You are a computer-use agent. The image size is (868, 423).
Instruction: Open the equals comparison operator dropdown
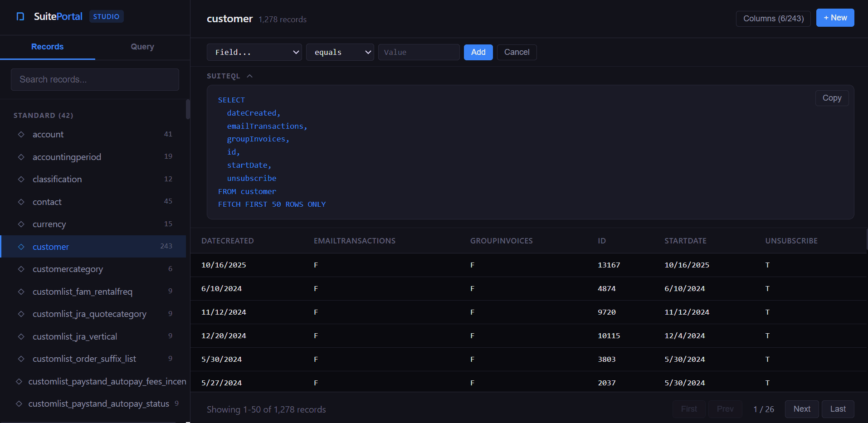click(340, 52)
